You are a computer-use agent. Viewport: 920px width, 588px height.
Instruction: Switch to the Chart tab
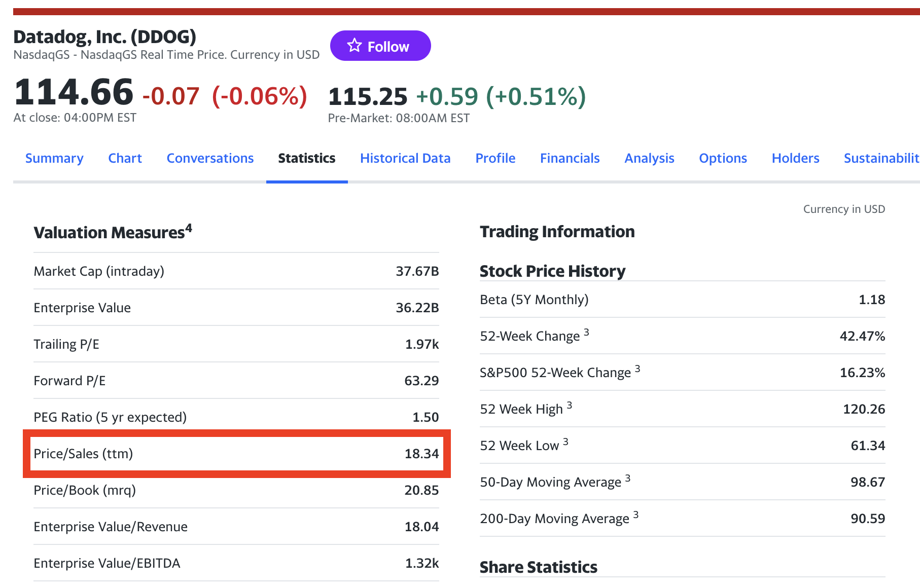pyautogui.click(x=125, y=158)
